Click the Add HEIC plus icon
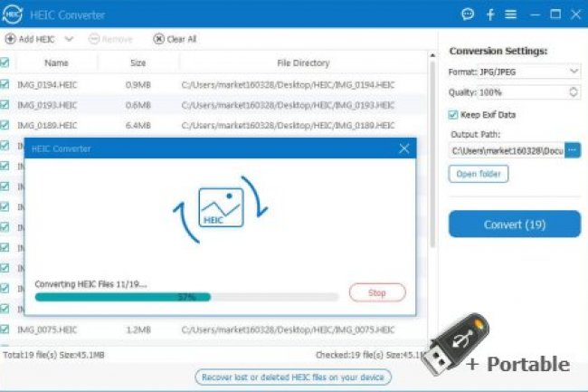 [10, 39]
